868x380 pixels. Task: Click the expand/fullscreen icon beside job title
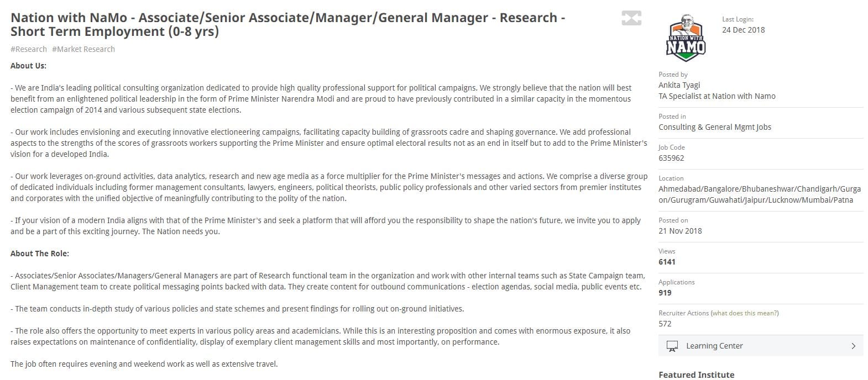[x=631, y=18]
